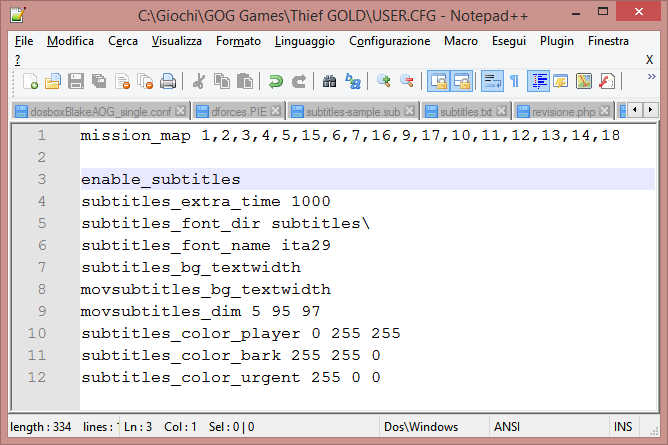Click the user-defined language icon
The width and height of the screenshot is (668, 445).
[561, 81]
